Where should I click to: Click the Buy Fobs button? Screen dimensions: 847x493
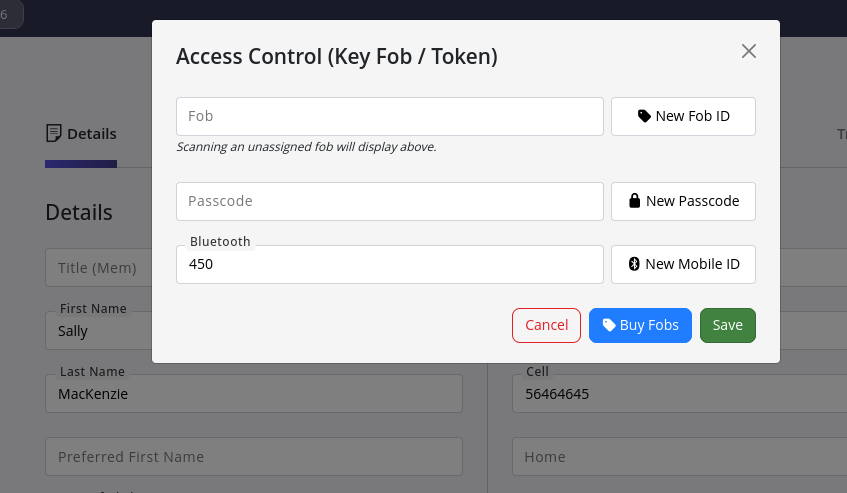[640, 325]
